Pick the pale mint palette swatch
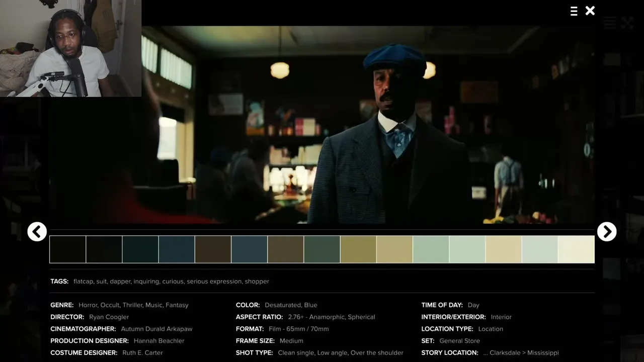The height and width of the screenshot is (362, 644). coord(467,249)
